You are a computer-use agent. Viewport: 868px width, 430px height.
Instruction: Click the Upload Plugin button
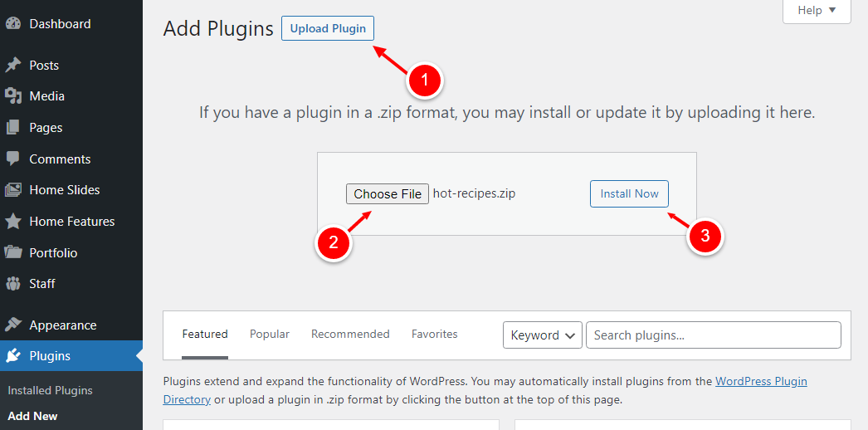pyautogui.click(x=328, y=28)
